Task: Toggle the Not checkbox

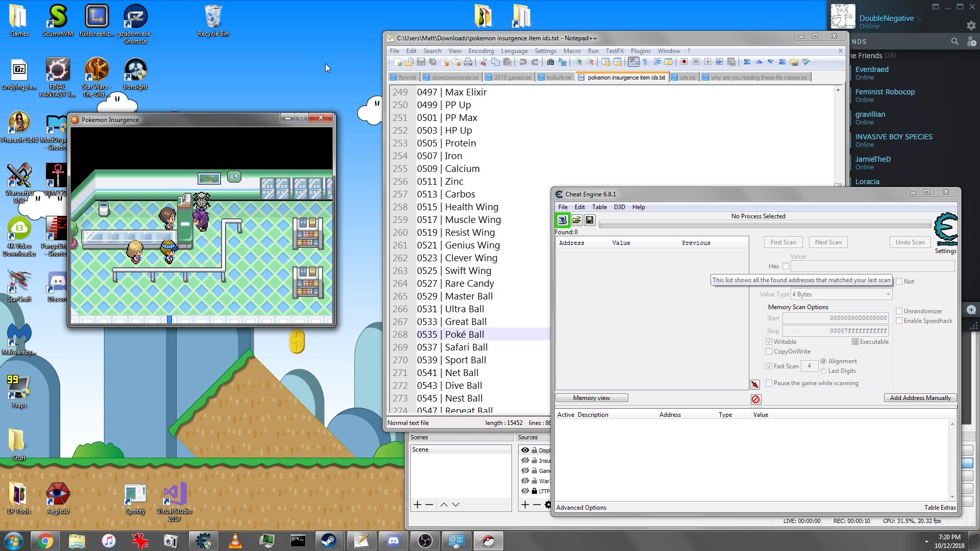Action: pyautogui.click(x=899, y=282)
